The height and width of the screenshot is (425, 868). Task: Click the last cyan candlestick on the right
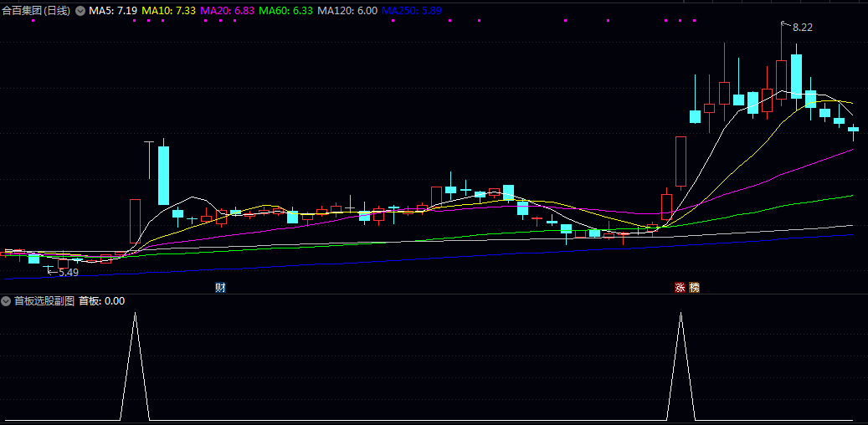[854, 129]
